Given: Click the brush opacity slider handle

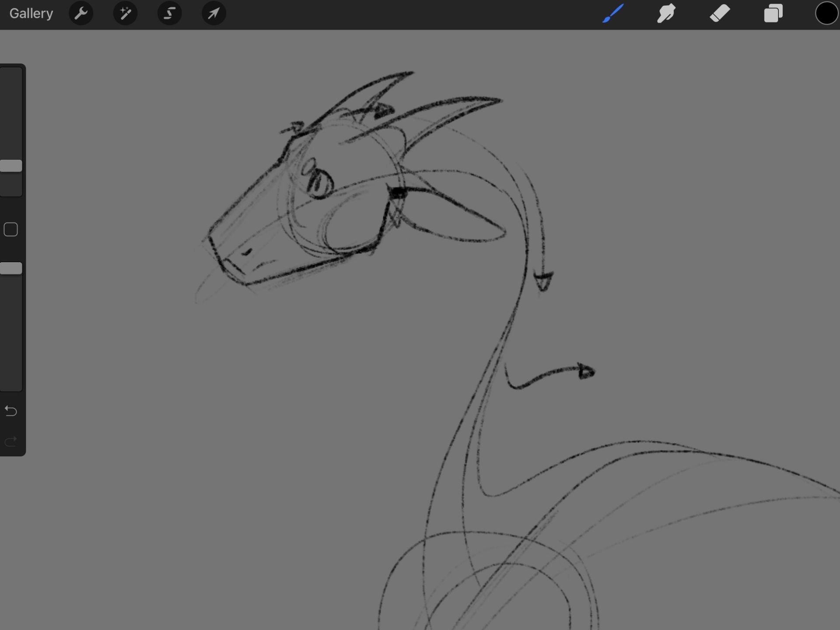Looking at the screenshot, I should 11,268.
